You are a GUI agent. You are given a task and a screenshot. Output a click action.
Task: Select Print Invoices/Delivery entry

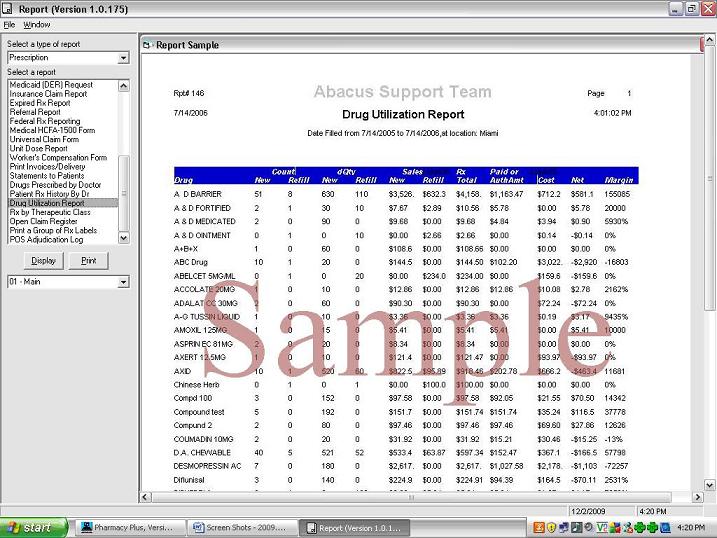48,167
